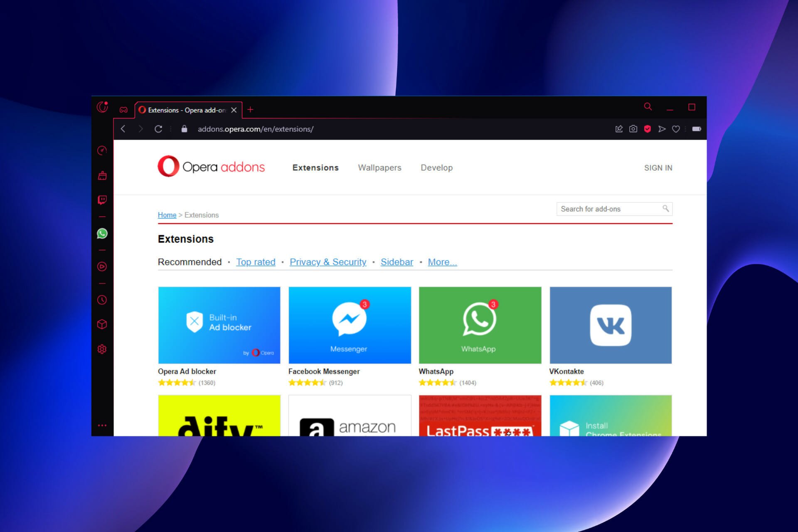Select the Opera 3D cube sidebar icon
Image resolution: width=798 pixels, height=532 pixels.
(101, 324)
